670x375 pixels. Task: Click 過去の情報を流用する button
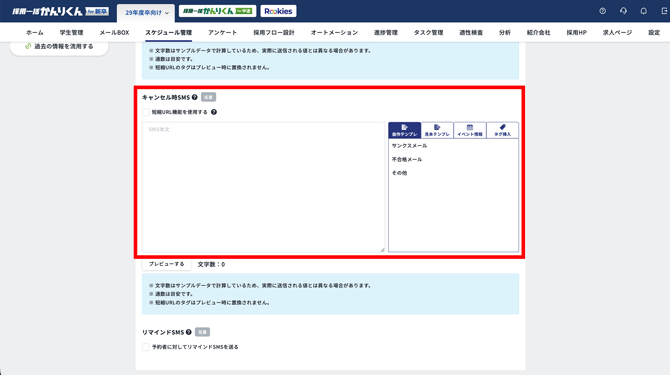59,47
